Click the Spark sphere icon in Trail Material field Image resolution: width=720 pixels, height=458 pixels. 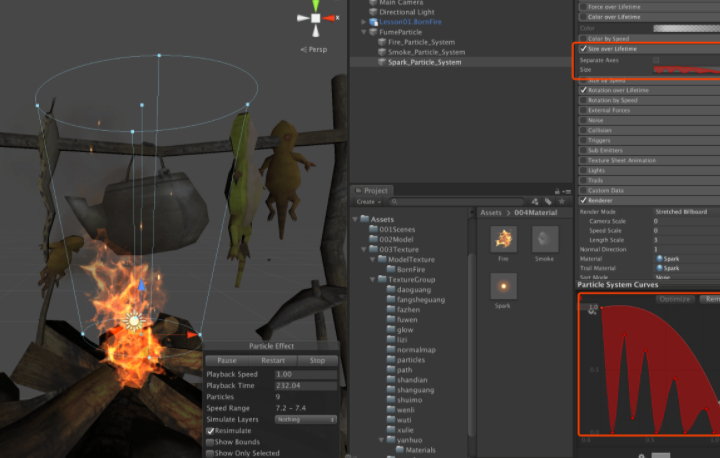(x=659, y=268)
